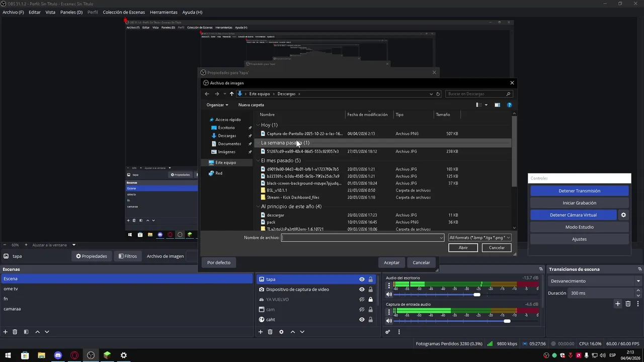Collapse Al principio de este año group

click(258, 207)
